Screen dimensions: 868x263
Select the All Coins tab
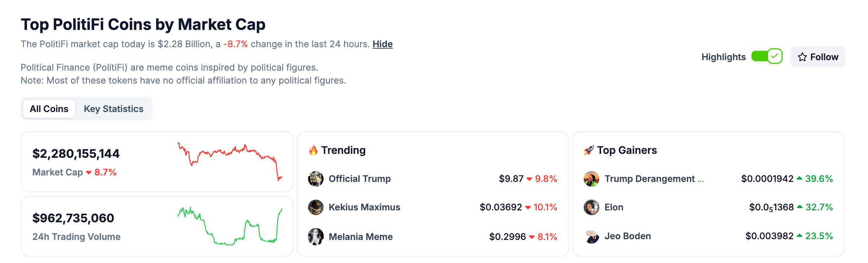[x=49, y=109]
